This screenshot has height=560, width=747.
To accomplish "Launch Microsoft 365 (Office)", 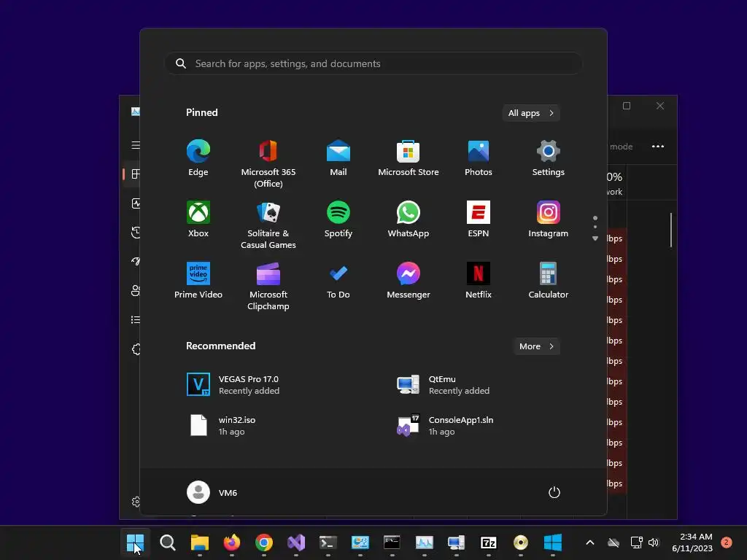I will pos(268,163).
